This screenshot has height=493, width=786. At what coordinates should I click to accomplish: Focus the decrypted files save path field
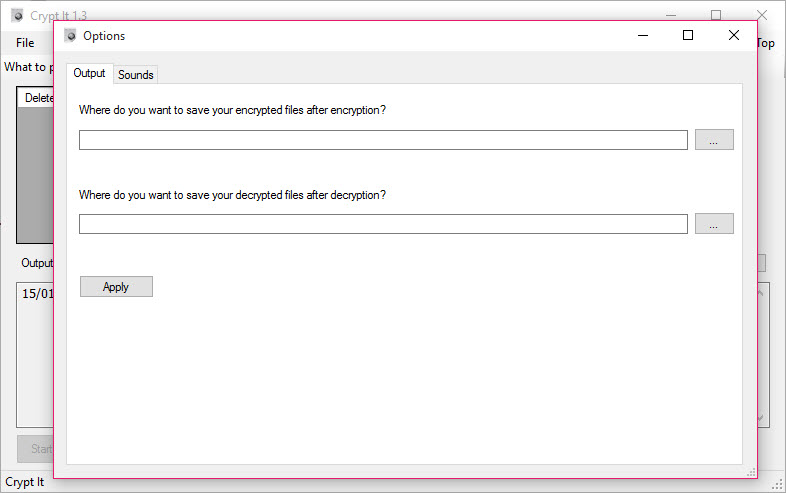click(x=383, y=224)
